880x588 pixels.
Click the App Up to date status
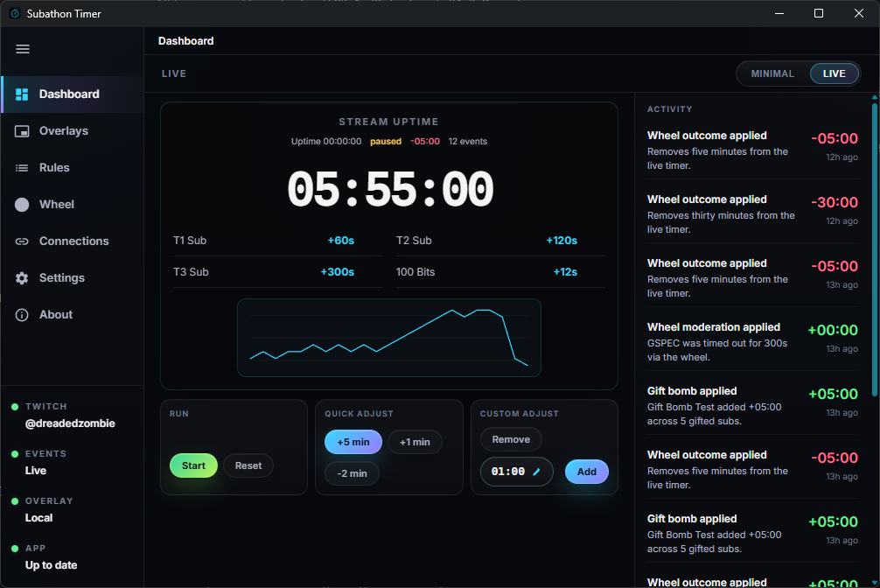(51, 565)
